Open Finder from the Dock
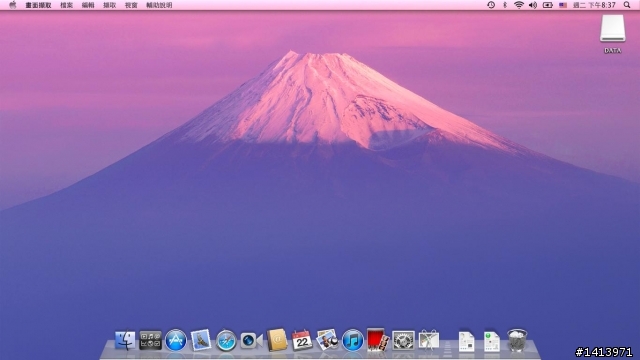The image size is (640, 360). tap(125, 340)
